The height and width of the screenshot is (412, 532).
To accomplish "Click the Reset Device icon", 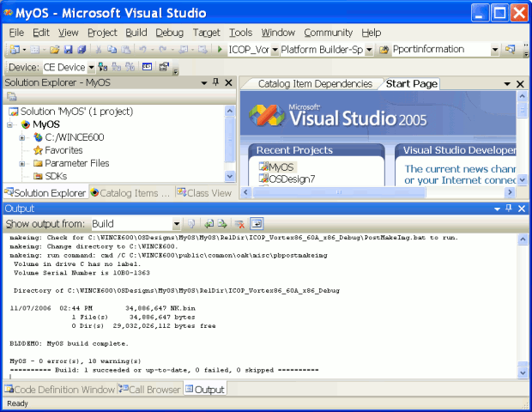I will point(130,67).
